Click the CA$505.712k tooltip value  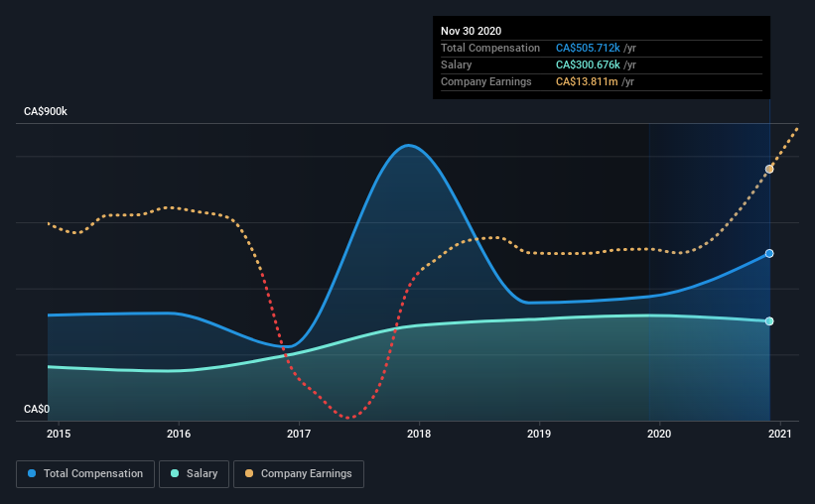point(588,48)
